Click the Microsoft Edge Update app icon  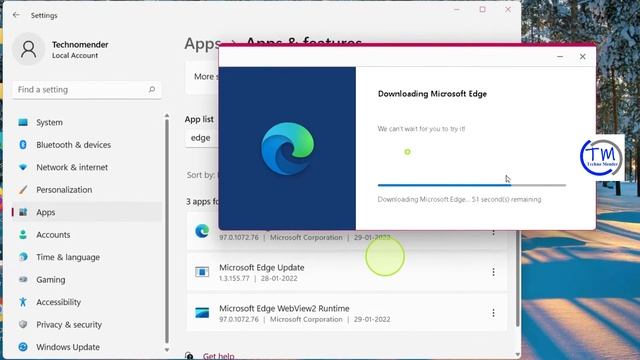(202, 272)
